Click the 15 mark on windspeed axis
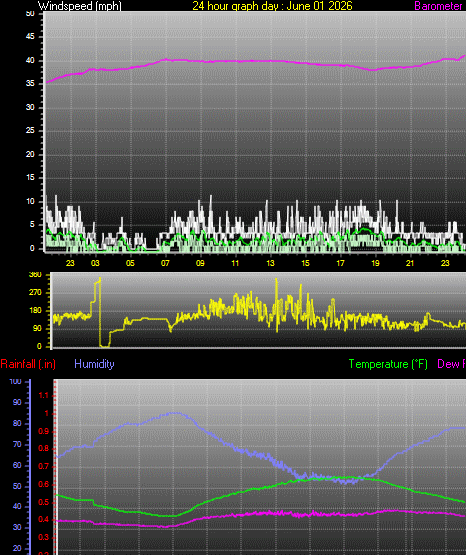 [x=30, y=178]
